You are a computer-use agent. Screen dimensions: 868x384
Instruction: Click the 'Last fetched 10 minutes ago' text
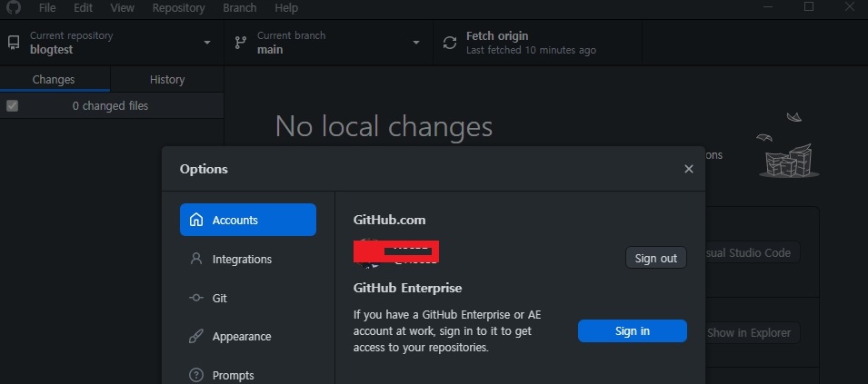tap(531, 50)
